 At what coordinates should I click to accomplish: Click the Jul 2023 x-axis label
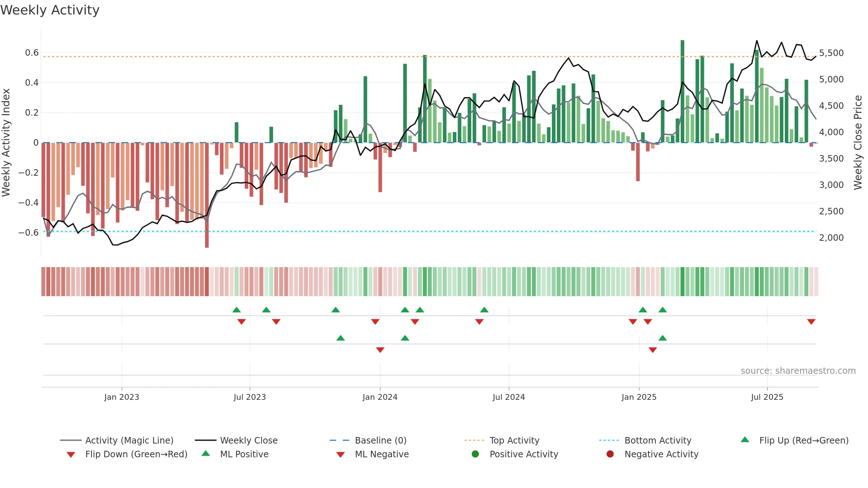[250, 397]
